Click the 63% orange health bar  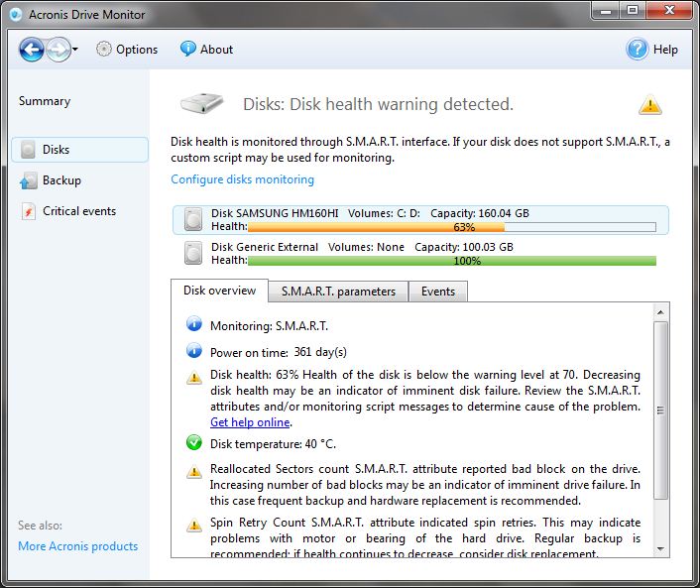point(452,227)
